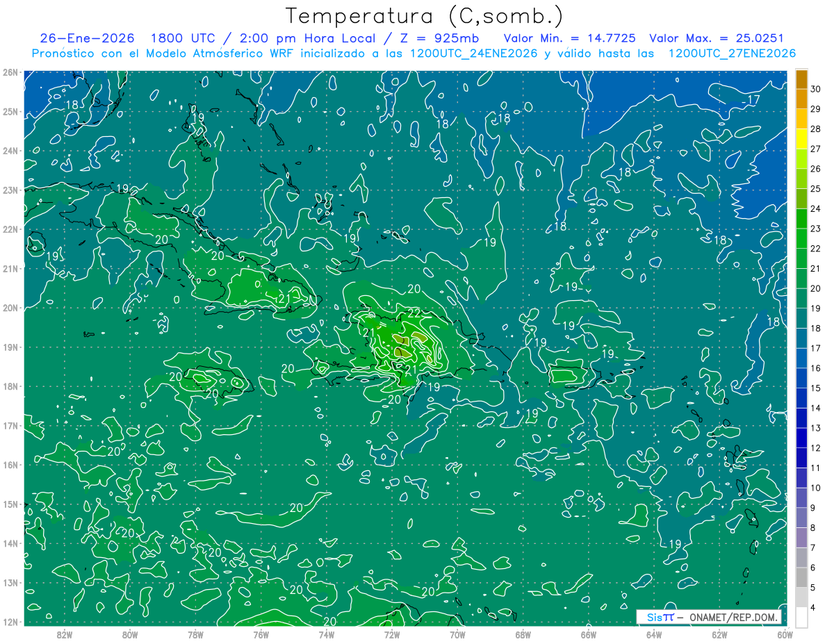Click the "22" contour label over Hispaniola
The width and height of the screenshot is (834, 644).
414,313
